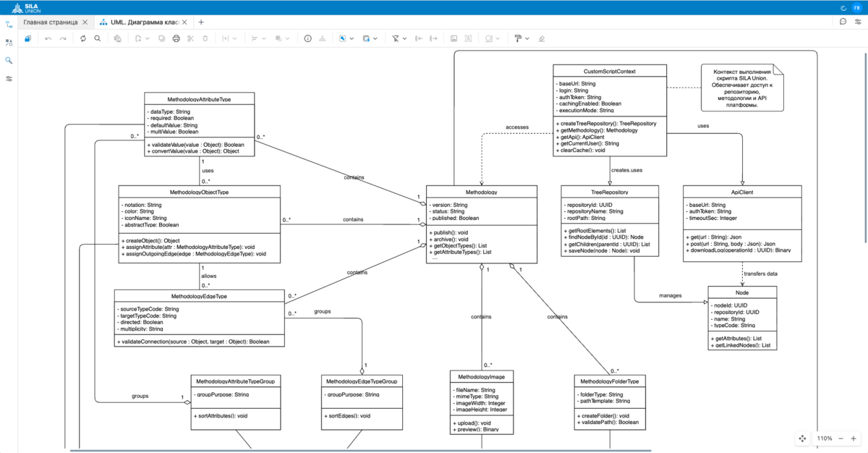Image resolution: width=868 pixels, height=453 pixels.
Task: Expand the format painter dropdown in toolbar
Action: [x=527, y=38]
